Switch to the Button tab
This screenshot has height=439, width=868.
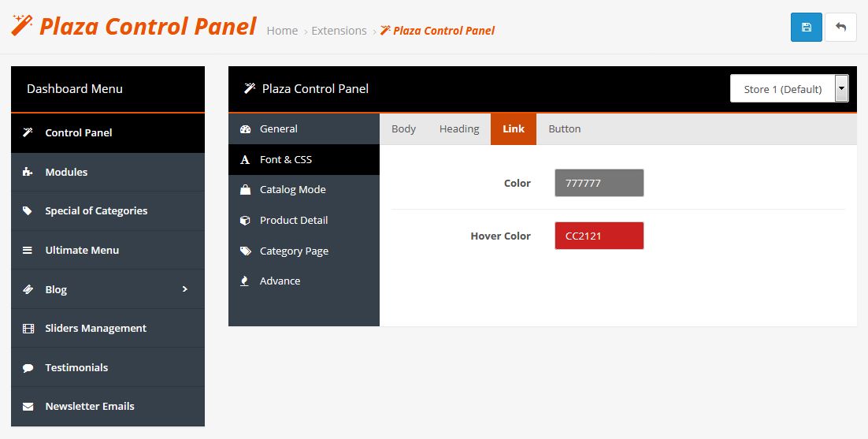(x=564, y=129)
